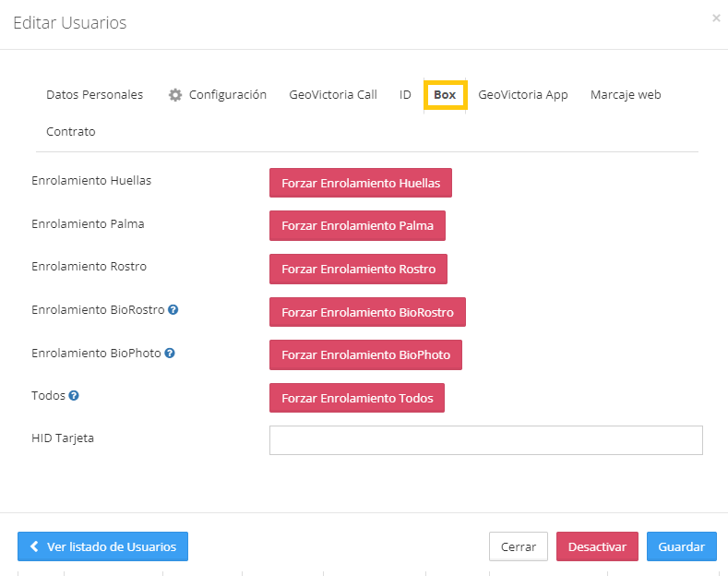
Task: Click the help icon next to Enrolamiento BioPhoto
Action: coord(170,353)
